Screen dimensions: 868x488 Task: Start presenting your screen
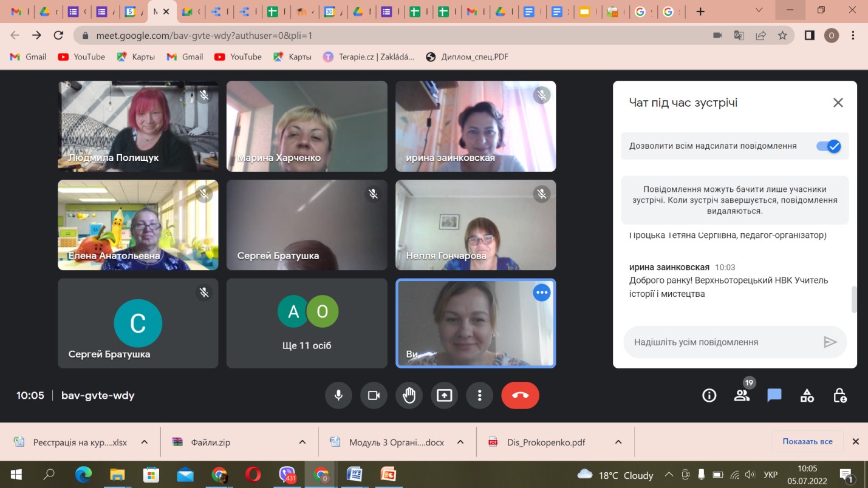coord(444,396)
